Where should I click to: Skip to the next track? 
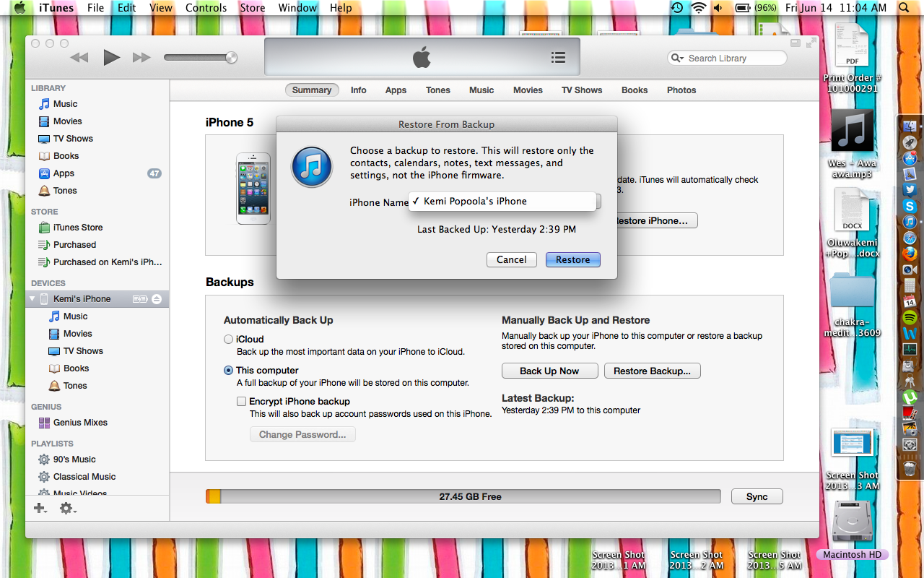coord(141,57)
